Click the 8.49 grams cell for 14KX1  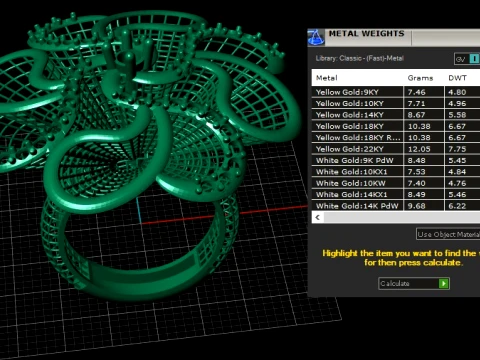coord(423,194)
